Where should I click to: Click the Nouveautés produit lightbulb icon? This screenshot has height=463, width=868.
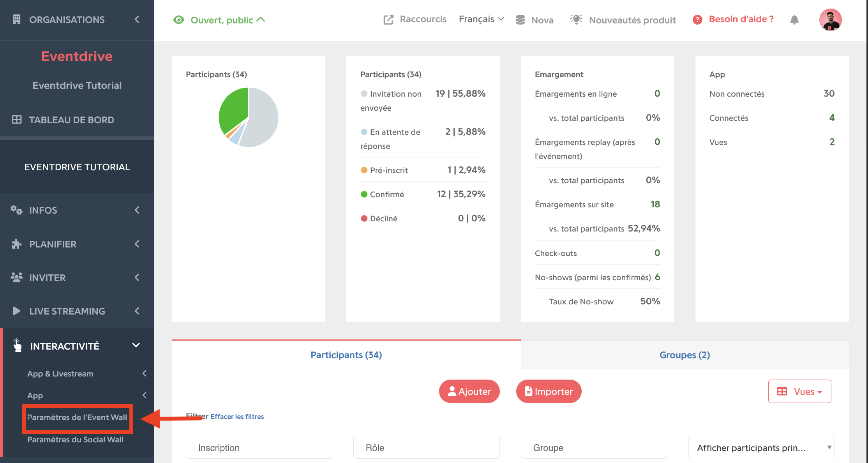[576, 19]
